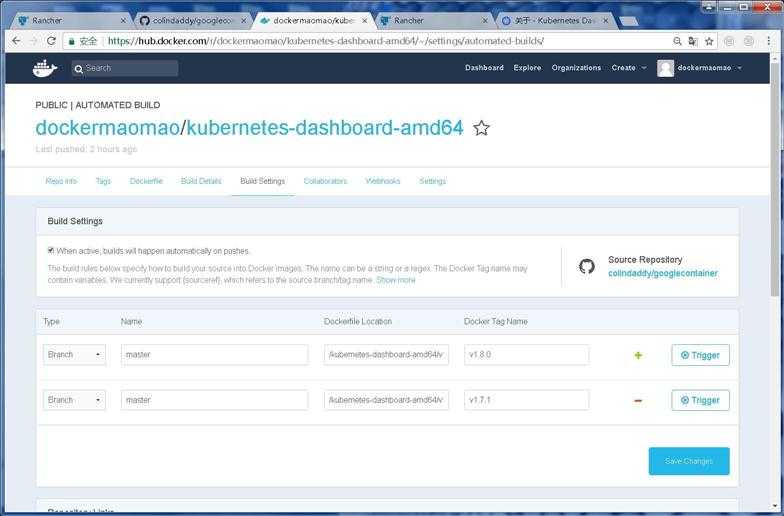The image size is (784, 516).
Task: Click the Docker Hub search field
Action: coord(125,68)
